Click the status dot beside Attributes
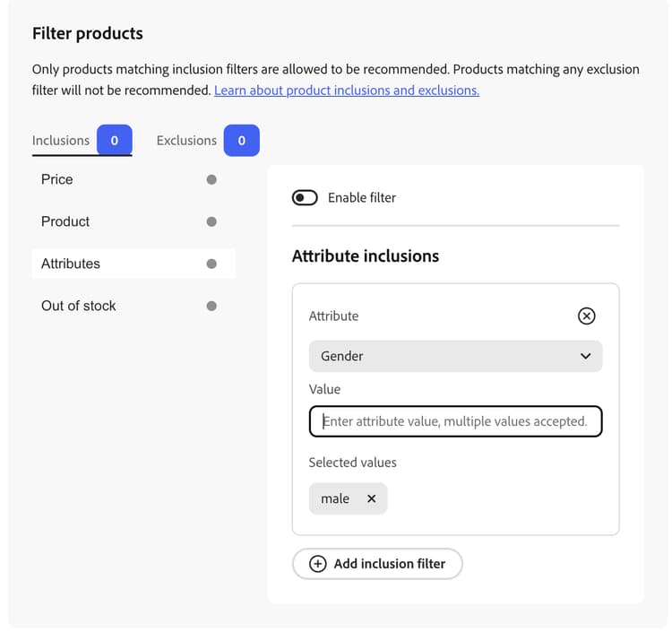This screenshot has width=672, height=632. pyautogui.click(x=211, y=264)
